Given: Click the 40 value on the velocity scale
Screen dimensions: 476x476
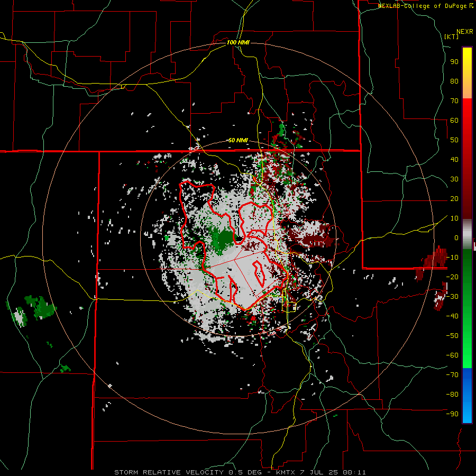Looking at the screenshot, I should pyautogui.click(x=454, y=160).
